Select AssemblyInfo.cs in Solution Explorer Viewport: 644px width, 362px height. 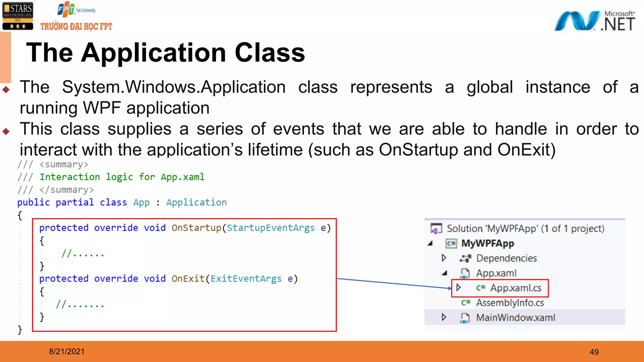(509, 303)
